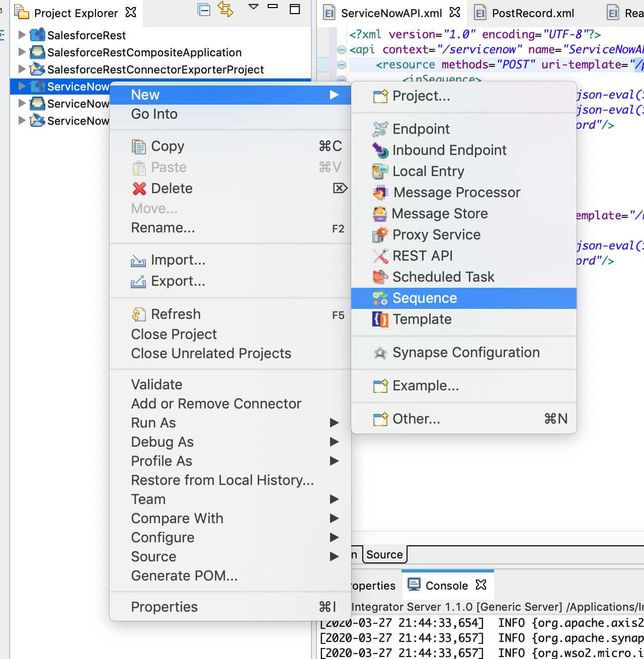Click the Example... wizard icon
Image resolution: width=644 pixels, height=659 pixels.
pos(380,386)
